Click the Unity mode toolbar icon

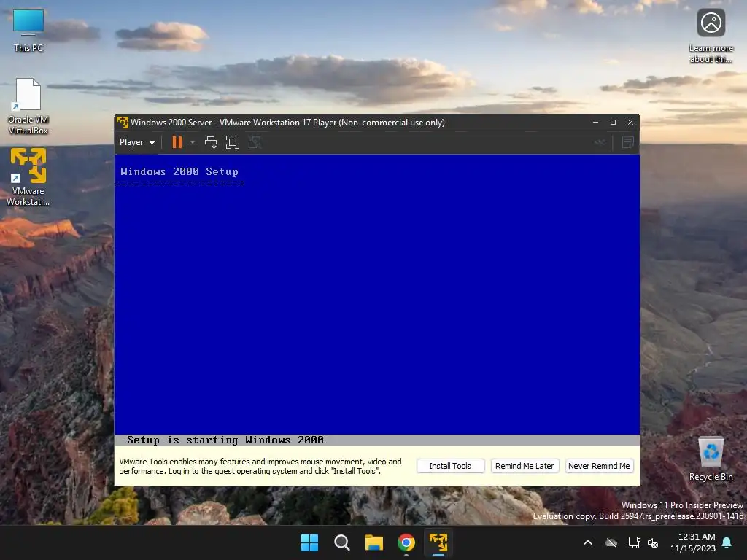coord(255,142)
